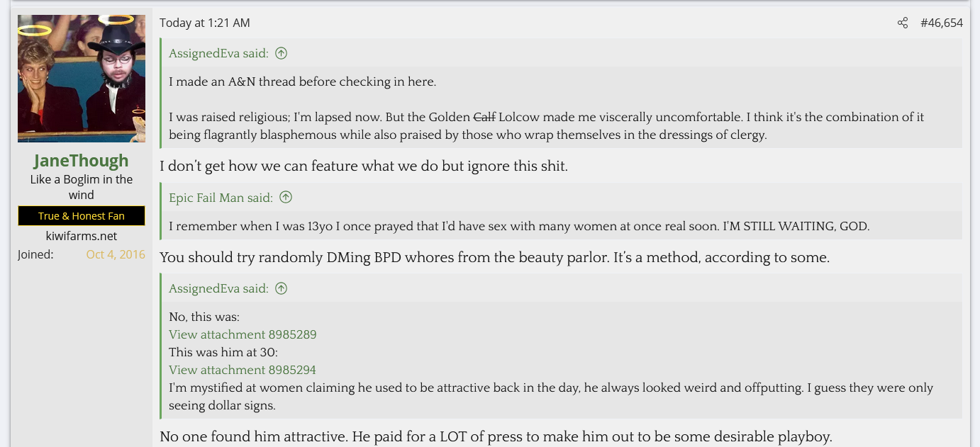Expand the quote containing the attachments
The image size is (980, 447).
pos(565,361)
